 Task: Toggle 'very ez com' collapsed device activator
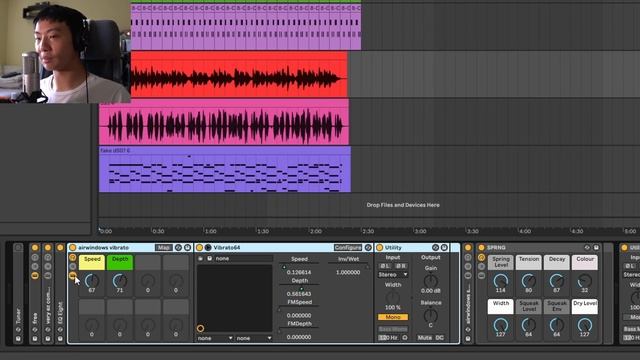pos(48,248)
